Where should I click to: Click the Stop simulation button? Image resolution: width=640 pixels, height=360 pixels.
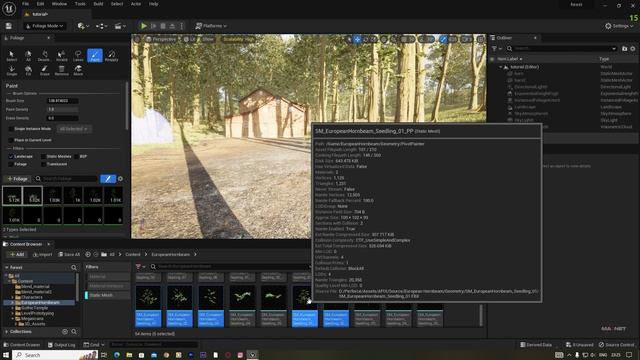click(163, 26)
